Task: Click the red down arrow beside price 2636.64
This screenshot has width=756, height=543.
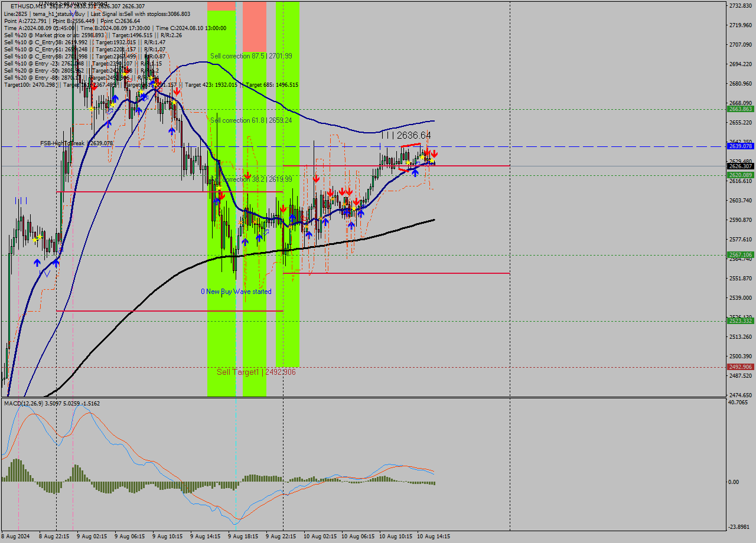Action: click(x=434, y=153)
